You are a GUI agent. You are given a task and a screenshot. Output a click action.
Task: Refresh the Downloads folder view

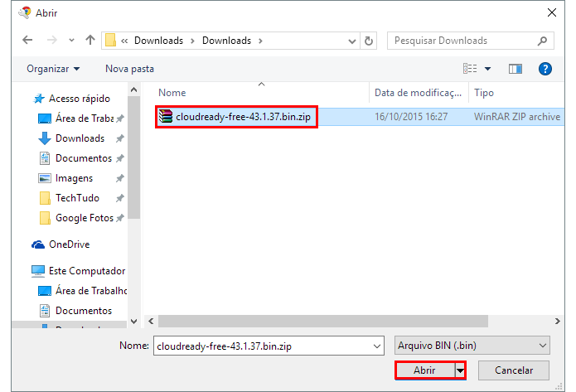click(369, 41)
